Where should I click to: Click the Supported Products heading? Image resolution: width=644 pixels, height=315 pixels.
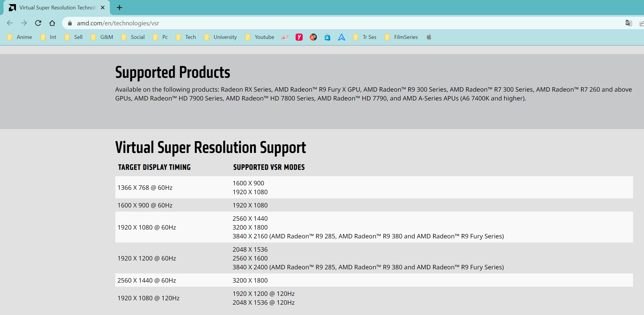pos(173,72)
